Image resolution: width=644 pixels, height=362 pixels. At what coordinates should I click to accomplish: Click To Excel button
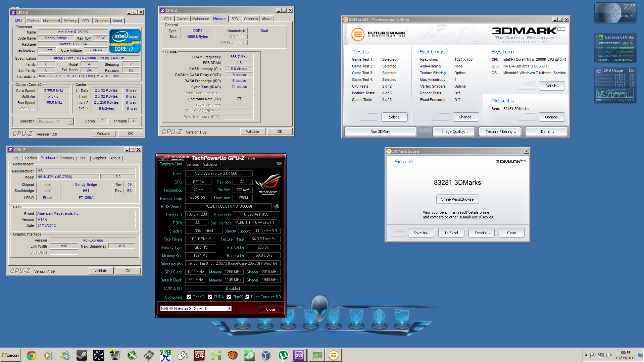[x=451, y=233]
